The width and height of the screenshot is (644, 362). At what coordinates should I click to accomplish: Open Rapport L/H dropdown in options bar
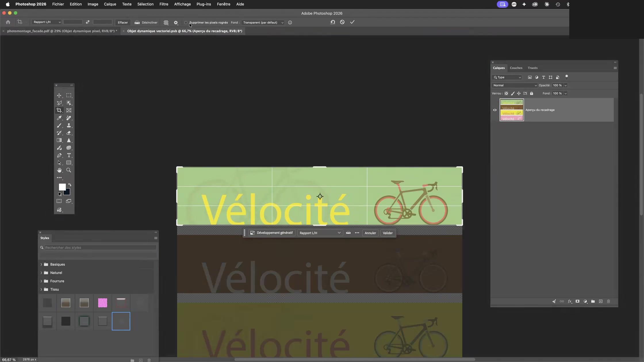(47, 22)
